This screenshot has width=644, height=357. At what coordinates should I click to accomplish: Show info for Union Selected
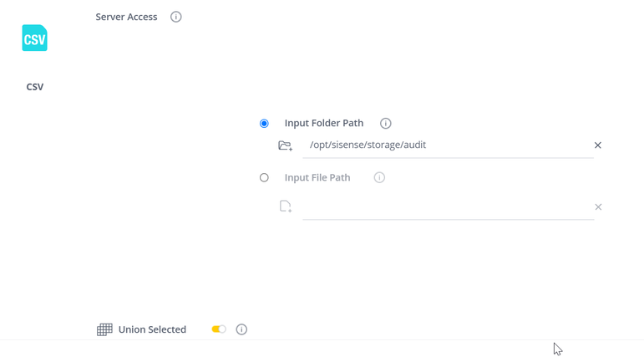241,329
